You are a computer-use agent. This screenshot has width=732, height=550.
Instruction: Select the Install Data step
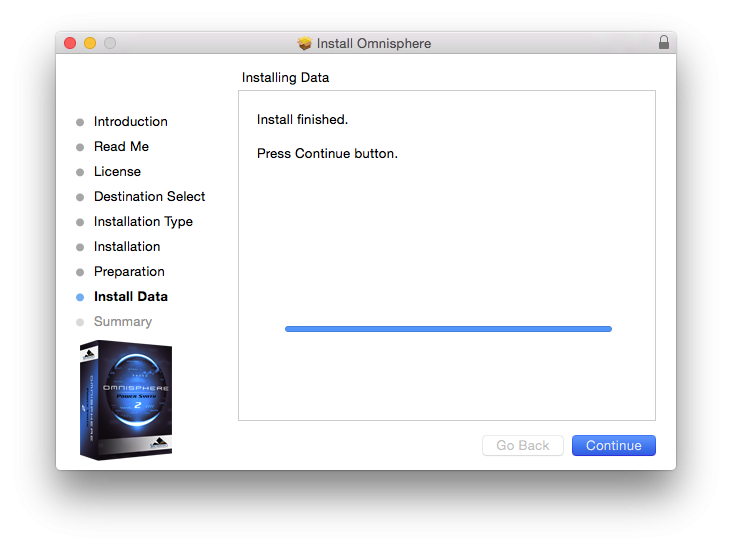click(130, 296)
